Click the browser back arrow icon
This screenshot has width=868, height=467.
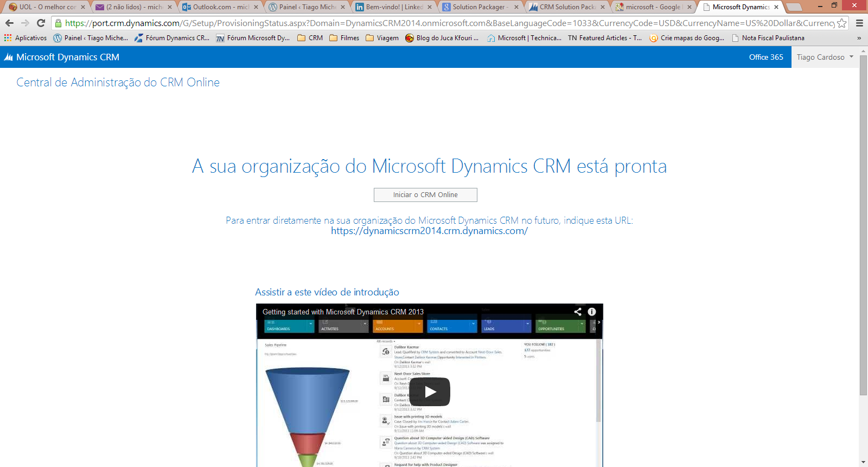click(x=9, y=23)
